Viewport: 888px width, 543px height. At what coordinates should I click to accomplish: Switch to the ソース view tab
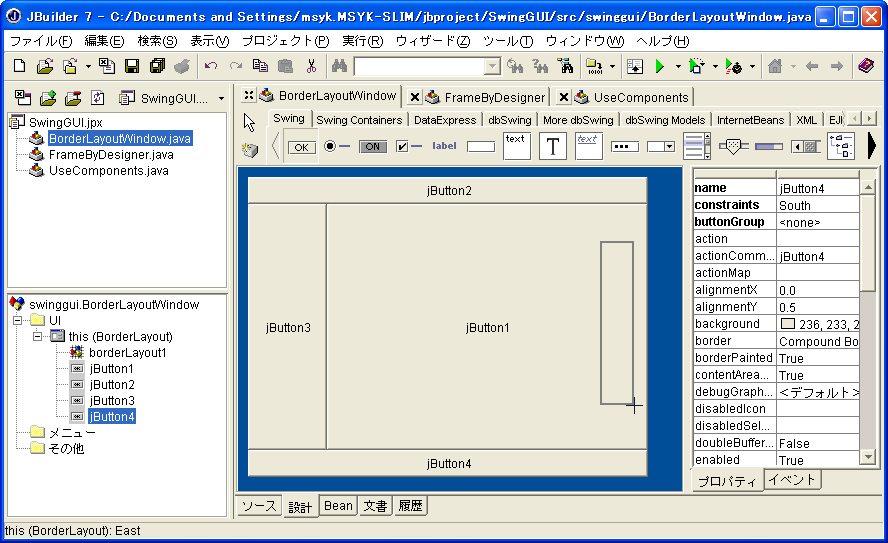click(x=259, y=506)
